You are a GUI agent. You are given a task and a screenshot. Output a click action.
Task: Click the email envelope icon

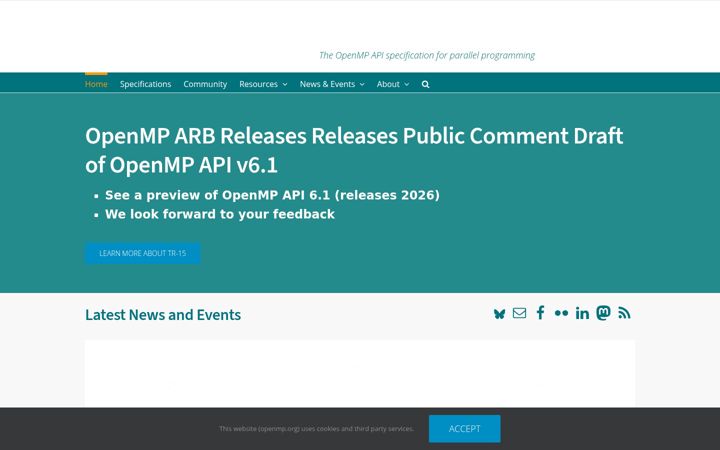(519, 313)
